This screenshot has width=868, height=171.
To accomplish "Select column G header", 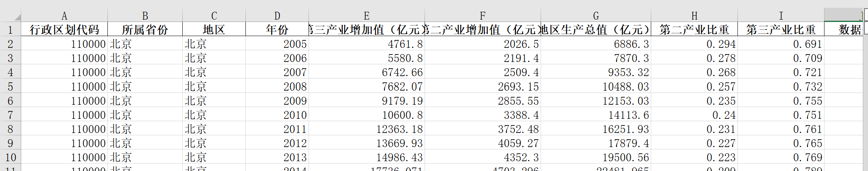I will pyautogui.click(x=596, y=16).
